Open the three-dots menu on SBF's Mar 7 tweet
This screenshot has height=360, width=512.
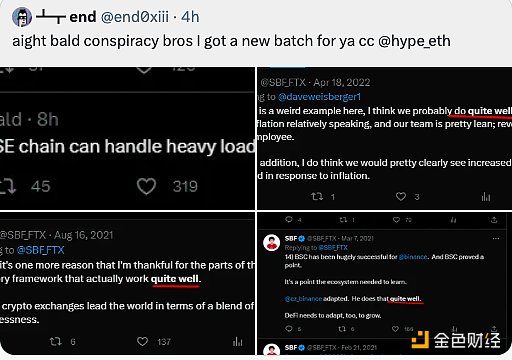point(496,238)
